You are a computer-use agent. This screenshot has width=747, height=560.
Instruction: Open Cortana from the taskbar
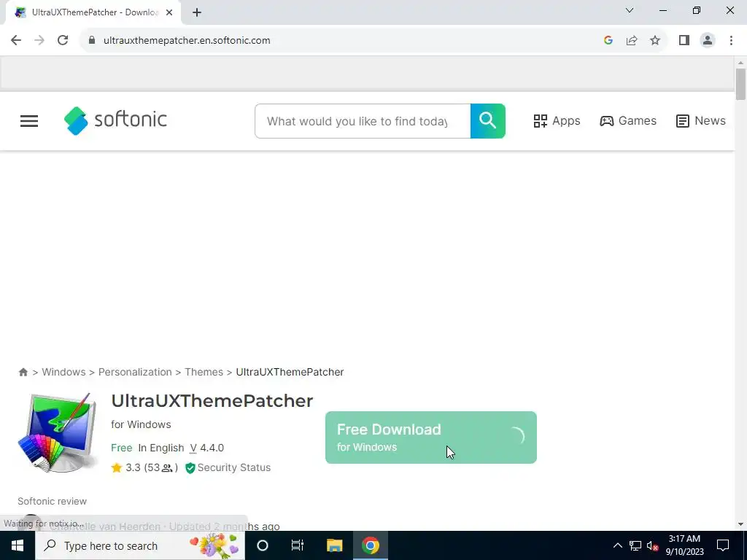[x=263, y=545]
